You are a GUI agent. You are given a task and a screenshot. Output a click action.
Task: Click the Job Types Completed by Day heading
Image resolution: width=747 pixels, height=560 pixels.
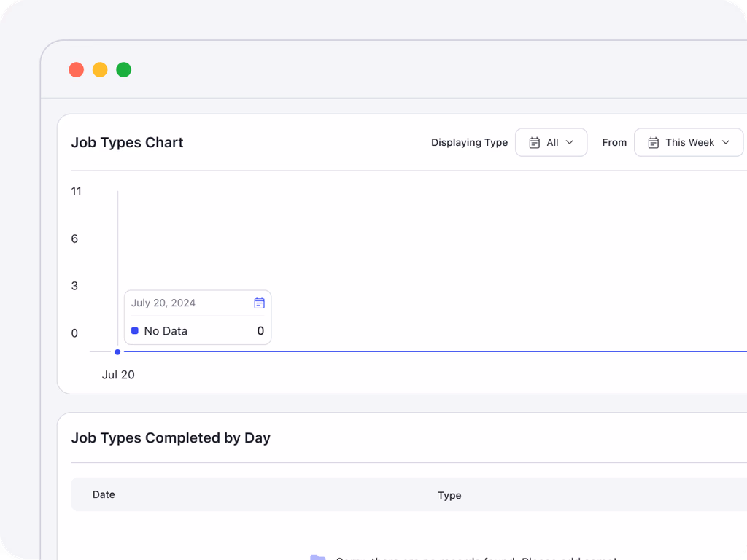(x=171, y=437)
